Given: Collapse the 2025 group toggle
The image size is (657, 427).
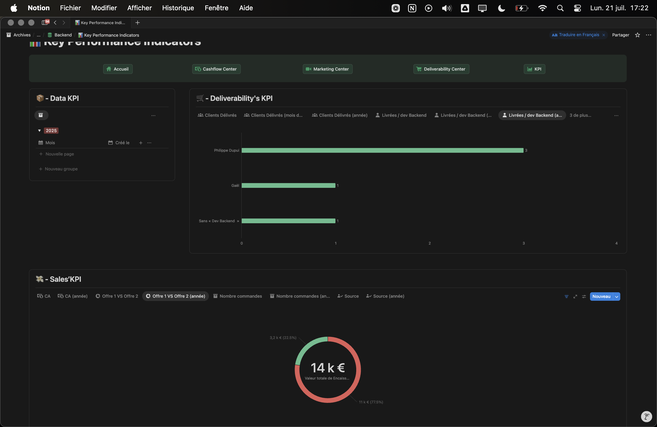Looking at the screenshot, I should coord(39,130).
